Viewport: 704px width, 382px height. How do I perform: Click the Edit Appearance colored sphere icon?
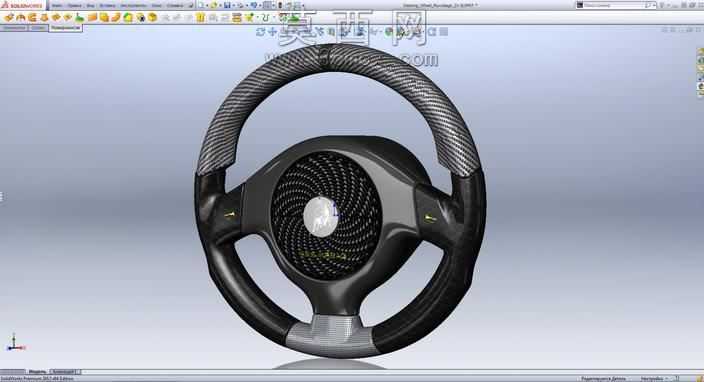point(389,32)
